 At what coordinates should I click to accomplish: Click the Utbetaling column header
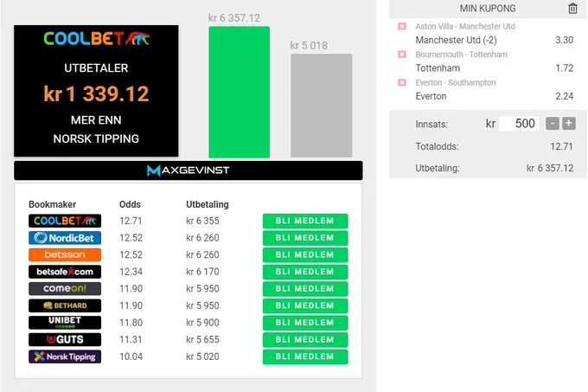208,204
